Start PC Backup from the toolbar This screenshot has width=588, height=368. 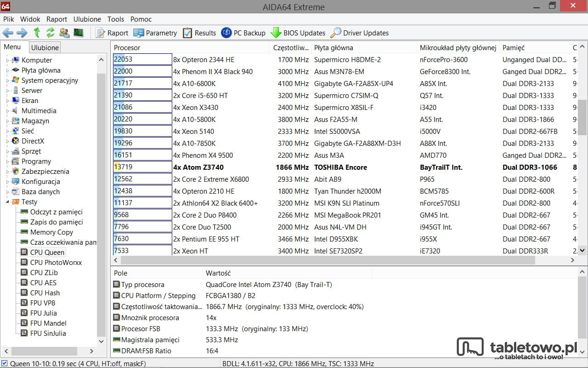pos(243,33)
